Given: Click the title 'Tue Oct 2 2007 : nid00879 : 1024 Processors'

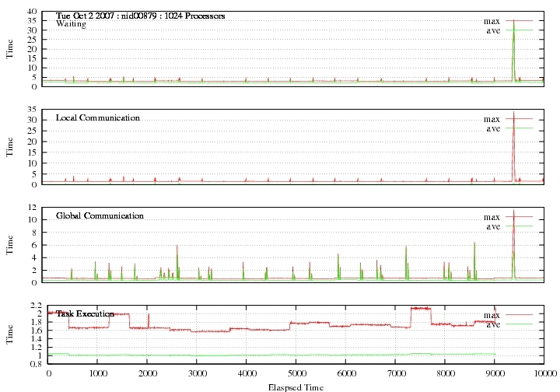Looking at the screenshot, I should pyautogui.click(x=140, y=16).
